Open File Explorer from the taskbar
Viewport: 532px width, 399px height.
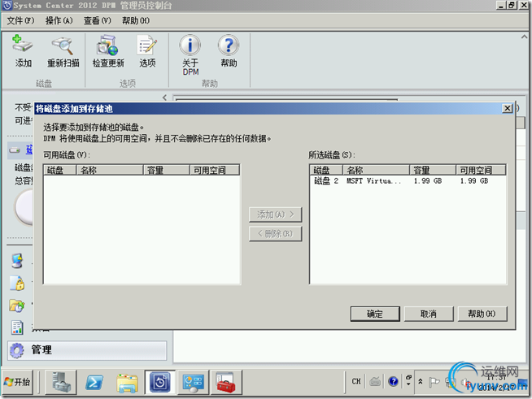coord(127,383)
